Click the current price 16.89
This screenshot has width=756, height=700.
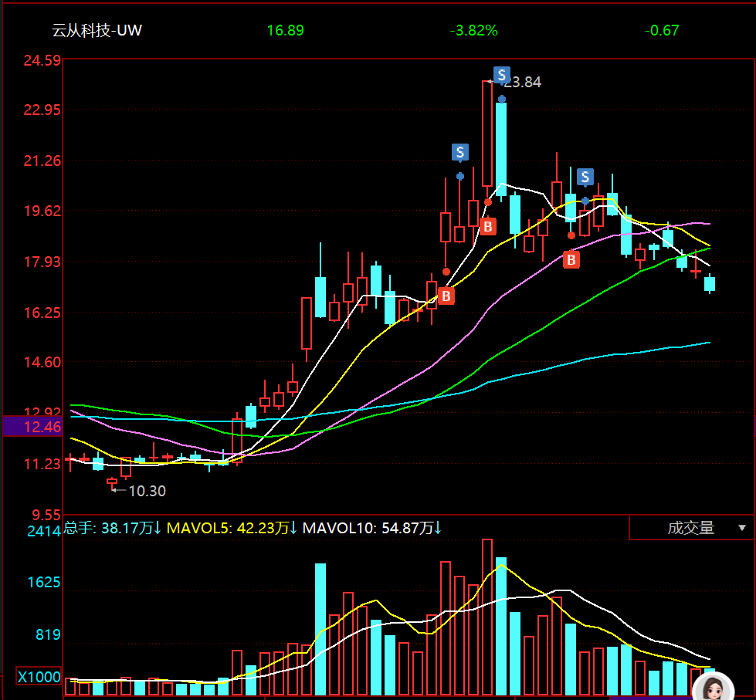point(286,30)
